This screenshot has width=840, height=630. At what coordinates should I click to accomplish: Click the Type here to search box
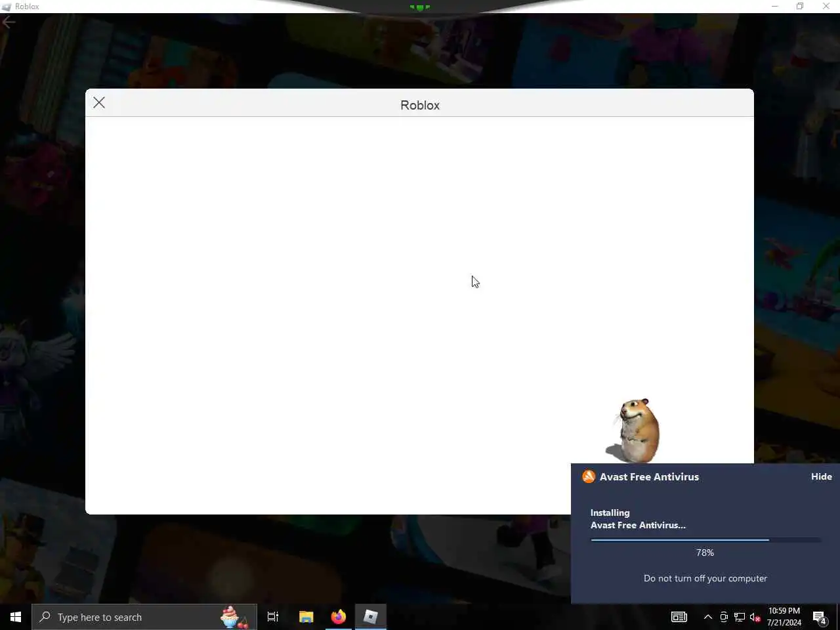pyautogui.click(x=144, y=617)
